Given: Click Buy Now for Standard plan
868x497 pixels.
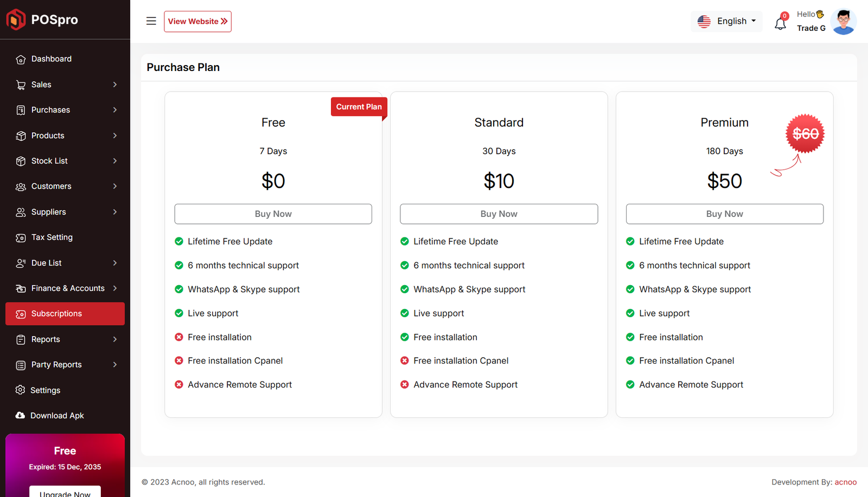Looking at the screenshot, I should click(x=499, y=214).
